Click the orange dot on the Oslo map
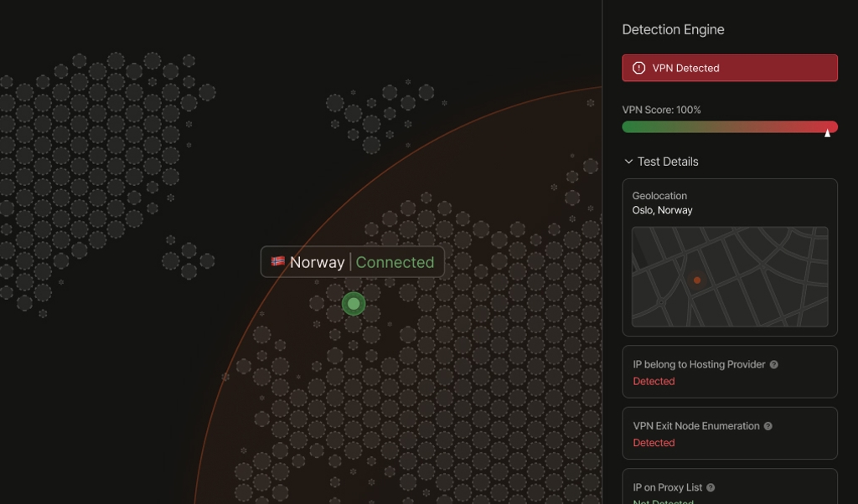This screenshot has height=504, width=858. pos(695,280)
